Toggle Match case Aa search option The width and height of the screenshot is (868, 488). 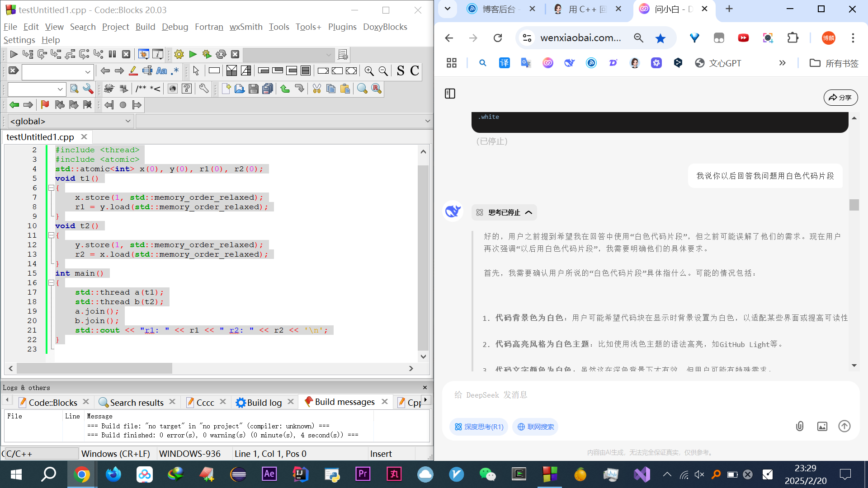[x=161, y=70]
